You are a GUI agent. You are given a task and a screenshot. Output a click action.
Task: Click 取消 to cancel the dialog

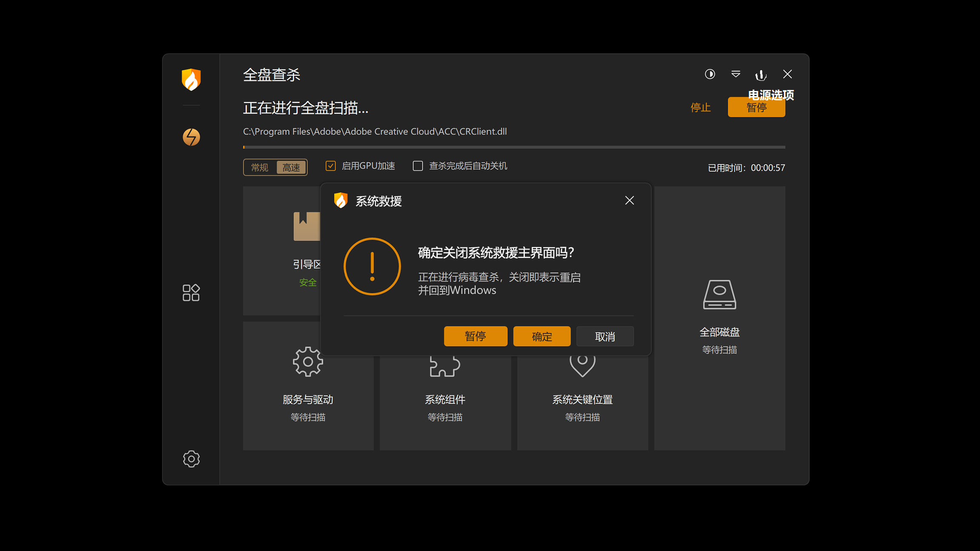[605, 336]
